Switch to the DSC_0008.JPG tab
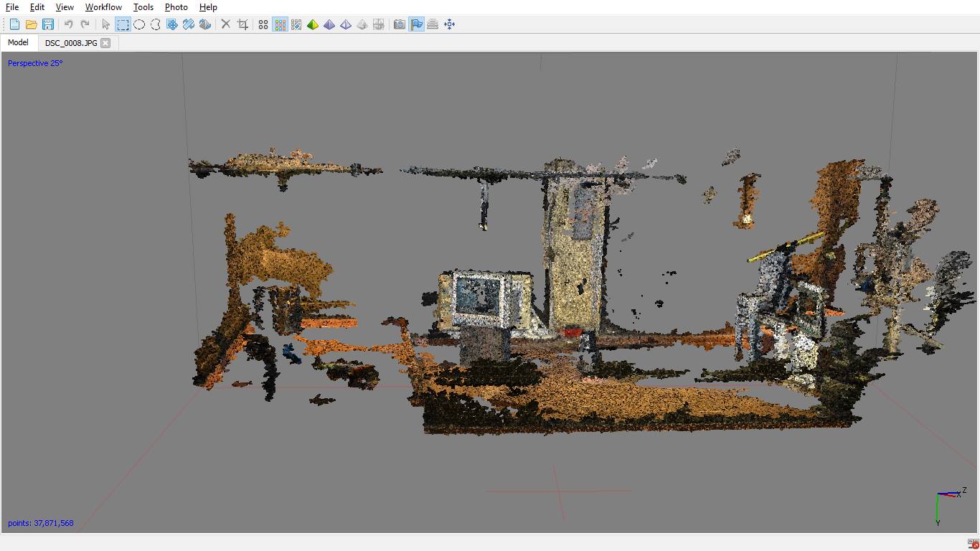Image resolution: width=980 pixels, height=551 pixels. point(71,43)
